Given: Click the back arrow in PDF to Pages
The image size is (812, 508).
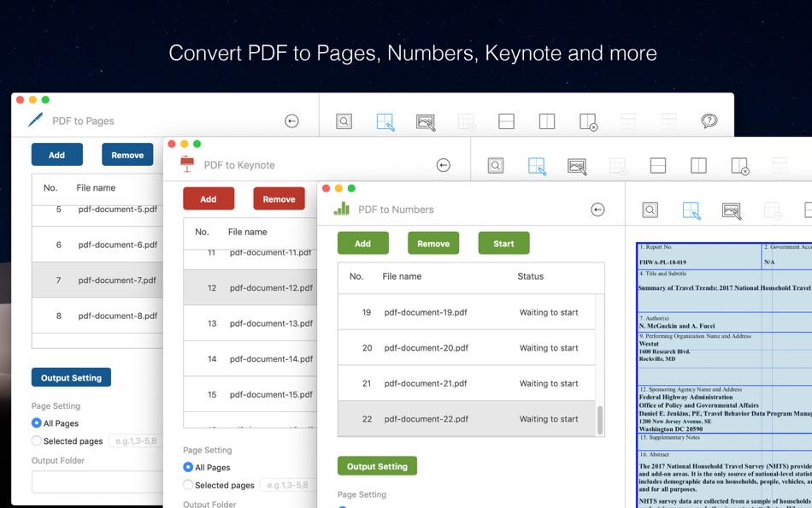Looking at the screenshot, I should (291, 119).
